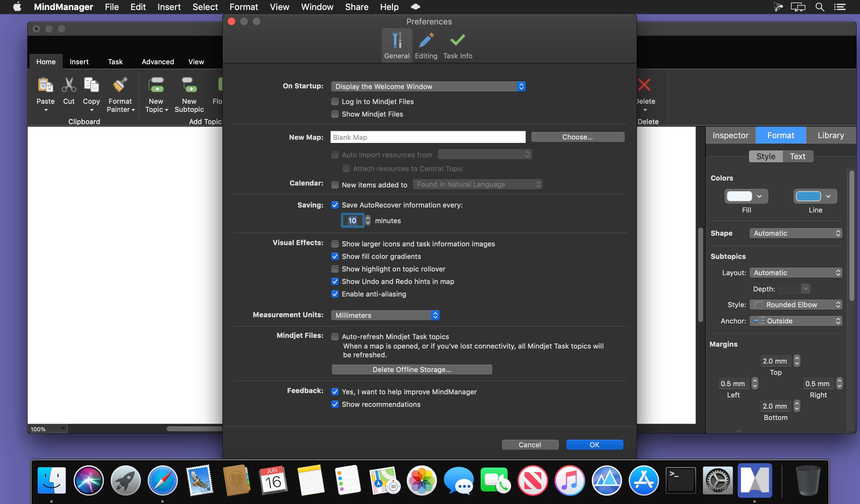The image size is (860, 504).
Task: Open Anchor Outside dropdown
Action: (x=795, y=321)
